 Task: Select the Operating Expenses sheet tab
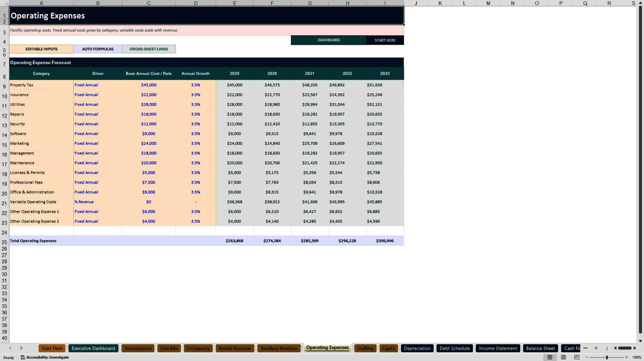(327, 348)
